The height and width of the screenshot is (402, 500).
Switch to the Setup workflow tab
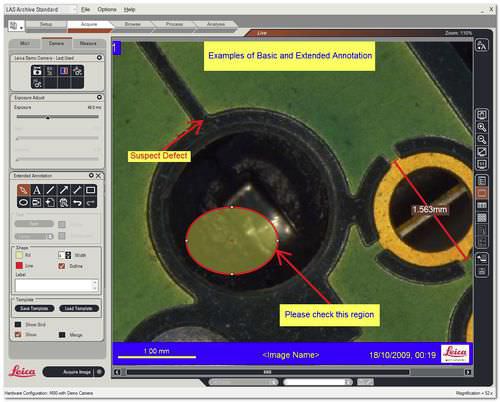pyautogui.click(x=46, y=24)
